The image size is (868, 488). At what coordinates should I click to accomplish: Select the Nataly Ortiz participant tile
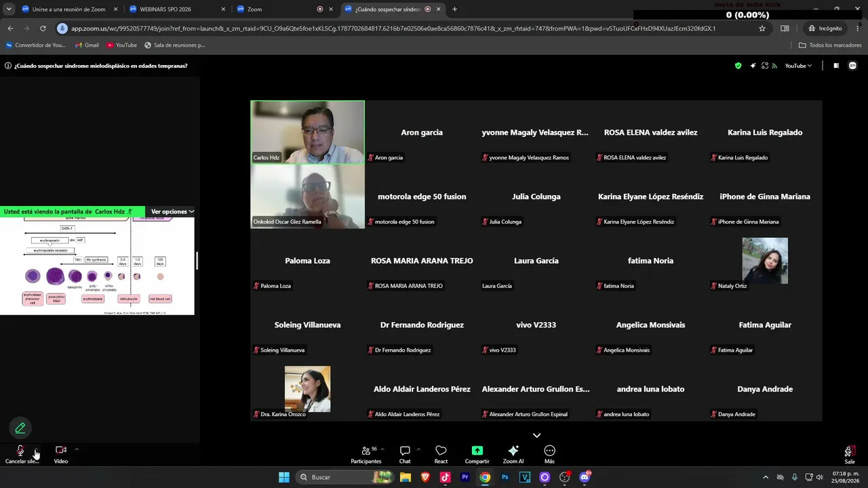pyautogui.click(x=765, y=261)
